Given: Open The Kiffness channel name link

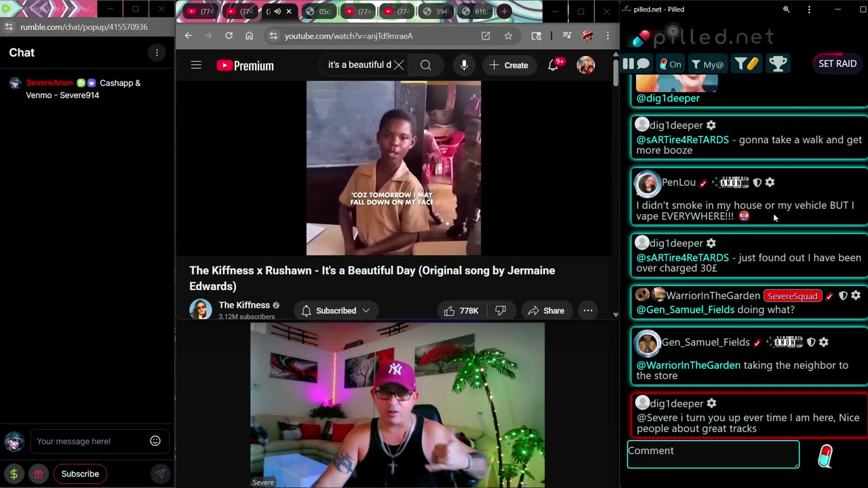Looking at the screenshot, I should [x=244, y=305].
